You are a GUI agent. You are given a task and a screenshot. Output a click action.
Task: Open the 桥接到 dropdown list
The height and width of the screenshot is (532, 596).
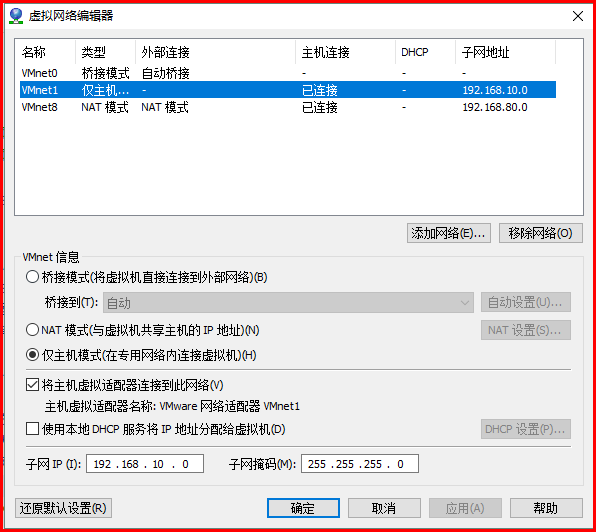(288, 302)
